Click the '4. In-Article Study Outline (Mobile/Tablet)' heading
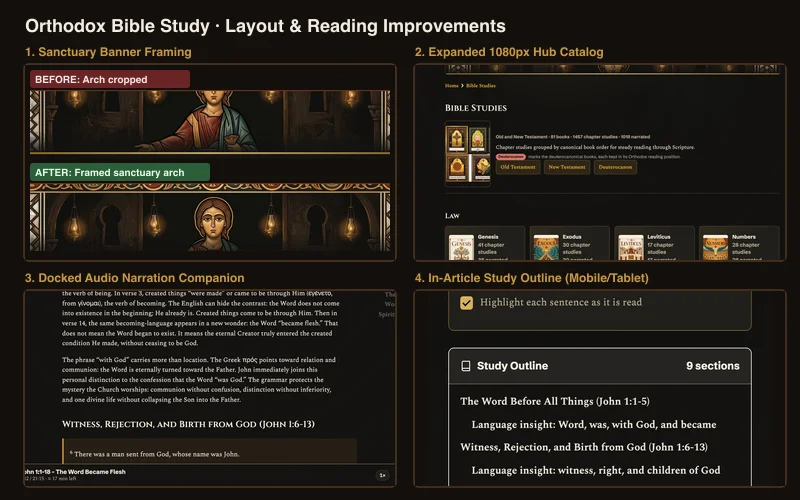Screen dimensions: 800x500 [532, 278]
